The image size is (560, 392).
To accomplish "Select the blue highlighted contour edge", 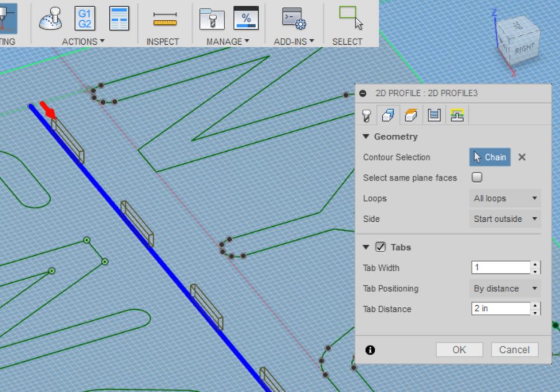I will [150, 248].
